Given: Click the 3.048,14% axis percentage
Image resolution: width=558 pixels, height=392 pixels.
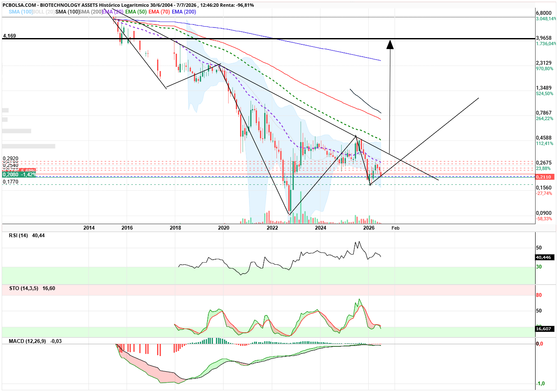Looking at the screenshot, I should coord(546,19).
